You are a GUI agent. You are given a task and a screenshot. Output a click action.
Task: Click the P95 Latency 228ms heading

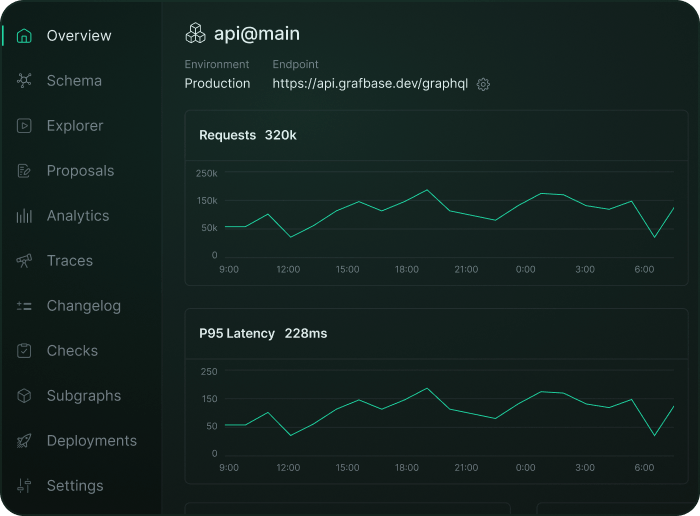tap(263, 333)
